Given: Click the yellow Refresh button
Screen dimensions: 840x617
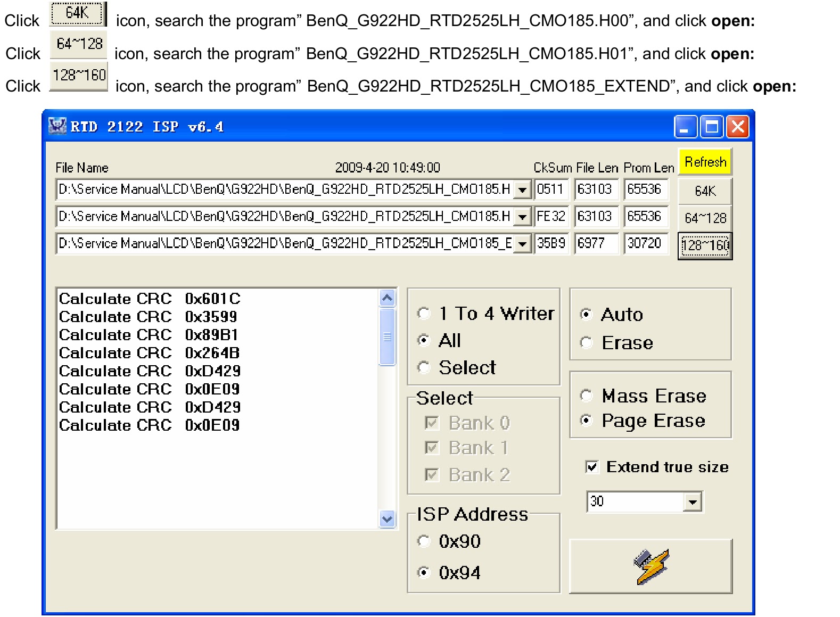Looking at the screenshot, I should 705,162.
